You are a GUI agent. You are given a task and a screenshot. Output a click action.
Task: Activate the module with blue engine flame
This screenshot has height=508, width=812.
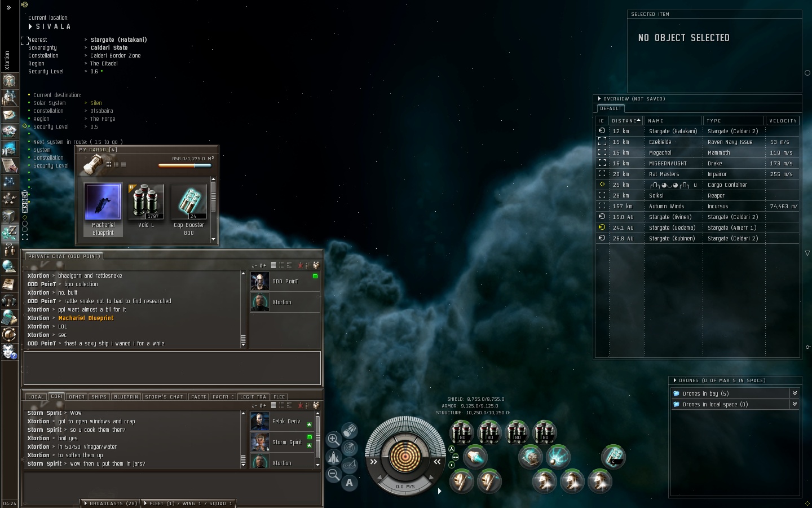pyautogui.click(x=475, y=457)
